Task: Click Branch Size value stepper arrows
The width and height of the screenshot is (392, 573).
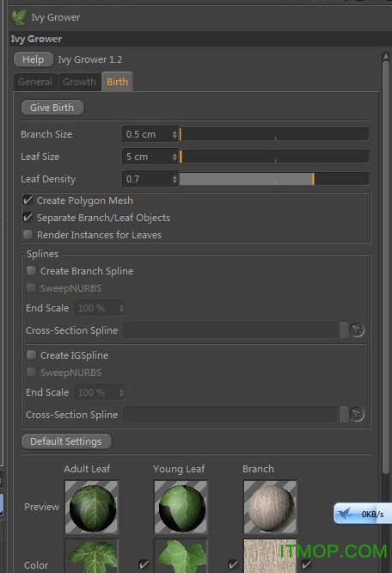Action: [x=175, y=134]
